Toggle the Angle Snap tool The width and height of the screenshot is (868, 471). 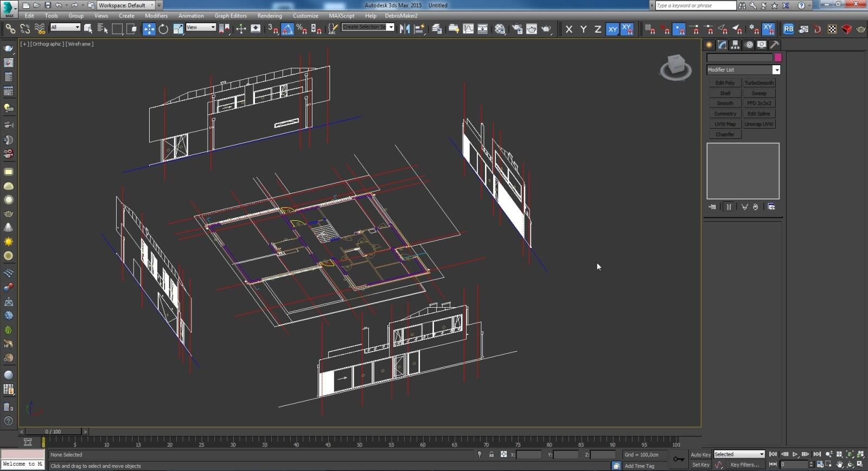pyautogui.click(x=288, y=29)
